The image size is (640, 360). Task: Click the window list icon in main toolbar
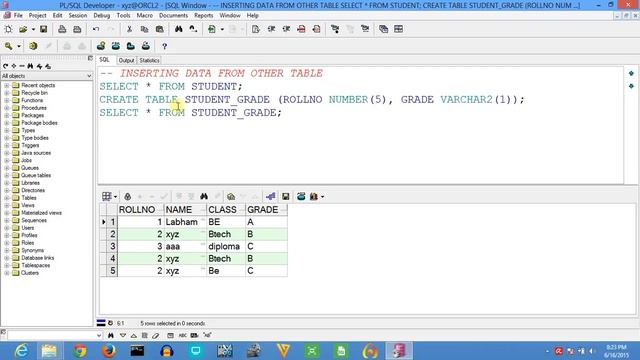[383, 29]
